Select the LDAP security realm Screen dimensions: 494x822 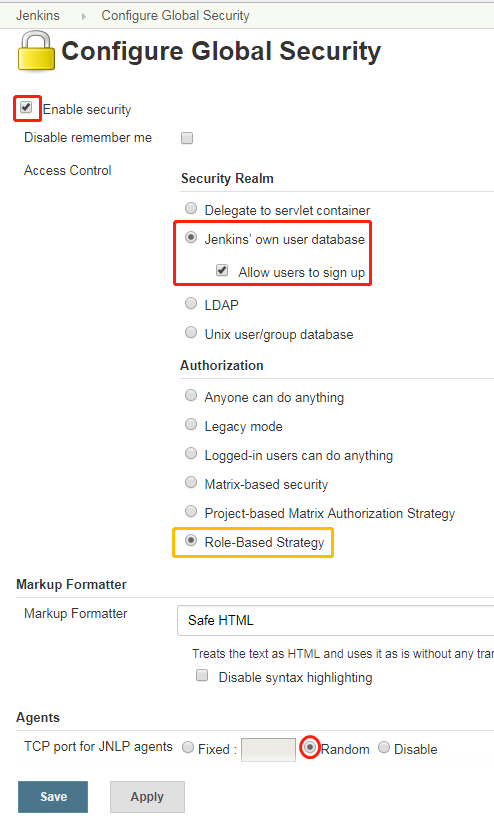[x=191, y=303]
